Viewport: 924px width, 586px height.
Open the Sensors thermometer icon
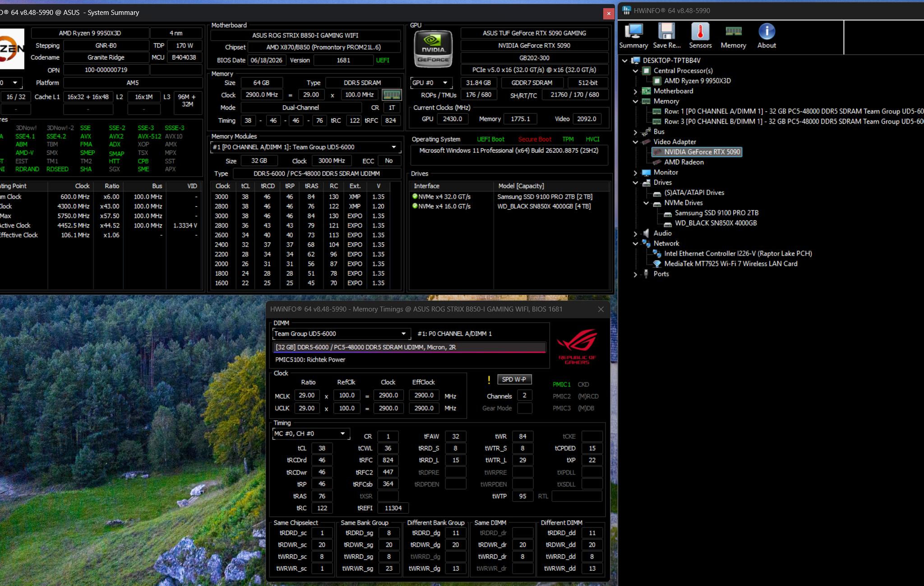tap(700, 35)
